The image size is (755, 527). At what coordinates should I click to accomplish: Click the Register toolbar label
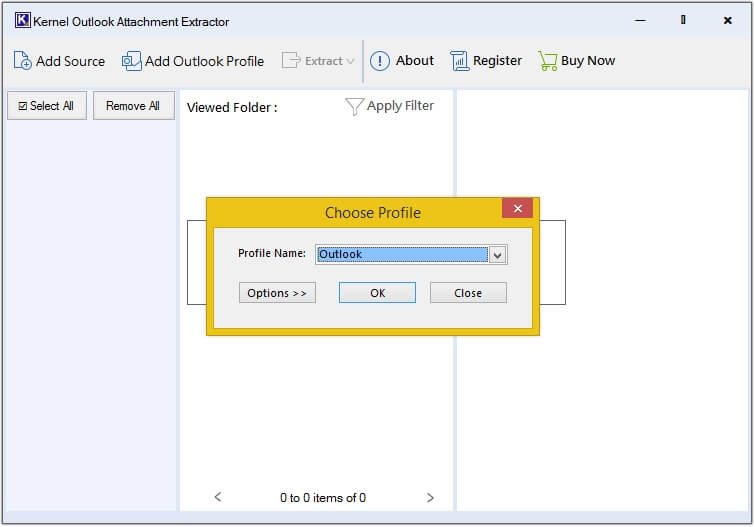tap(497, 61)
